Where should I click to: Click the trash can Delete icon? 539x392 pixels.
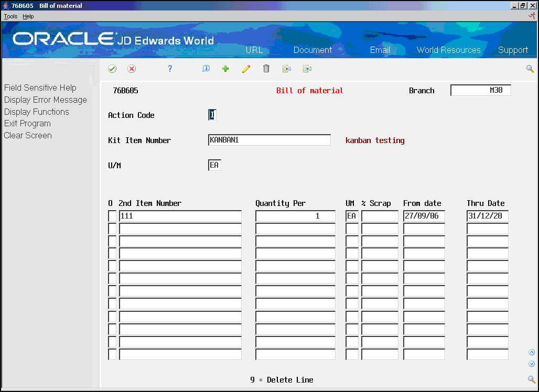pos(266,69)
